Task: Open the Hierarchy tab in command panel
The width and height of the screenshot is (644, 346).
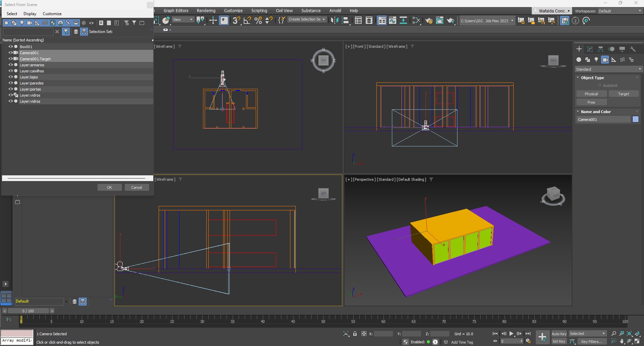Action: (x=601, y=49)
